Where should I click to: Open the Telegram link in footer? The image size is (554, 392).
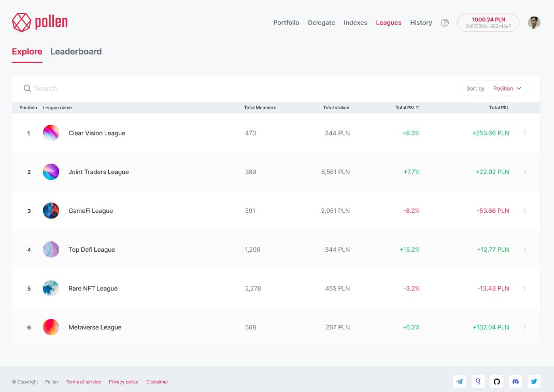pos(459,382)
